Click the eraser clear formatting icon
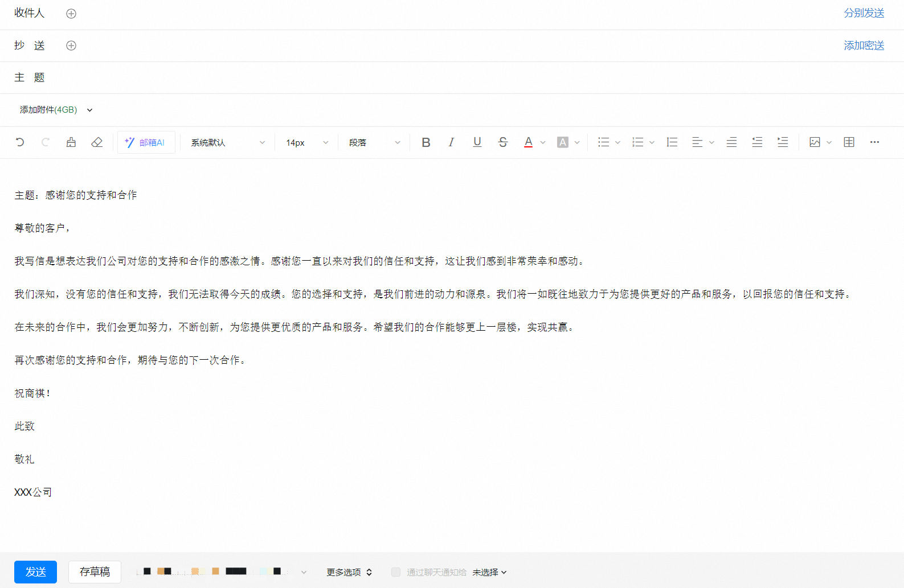This screenshot has height=588, width=904. [x=97, y=142]
